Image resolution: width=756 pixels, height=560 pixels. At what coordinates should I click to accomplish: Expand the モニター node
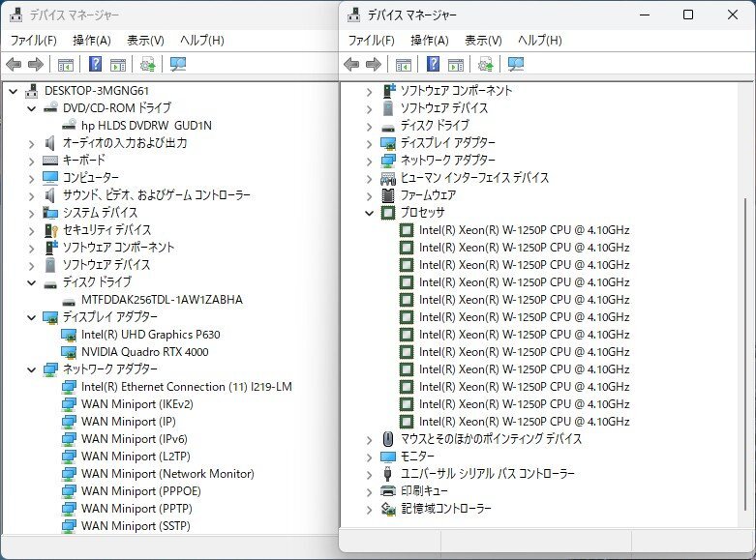[370, 457]
